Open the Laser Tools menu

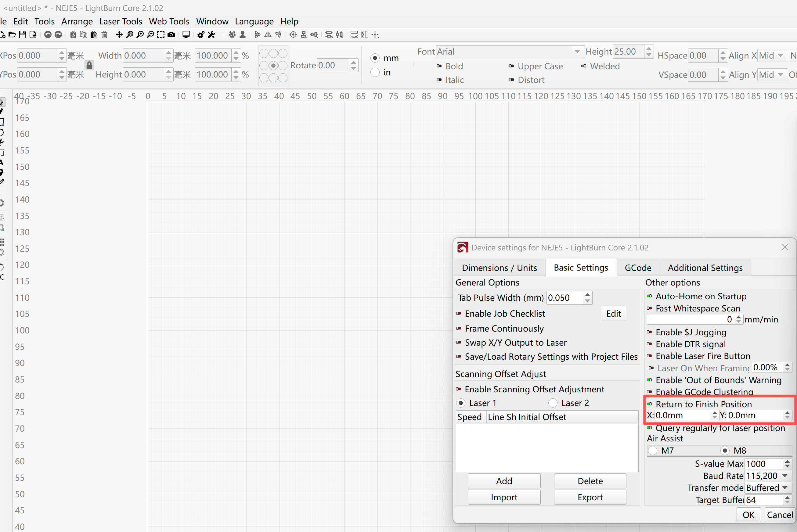121,21
